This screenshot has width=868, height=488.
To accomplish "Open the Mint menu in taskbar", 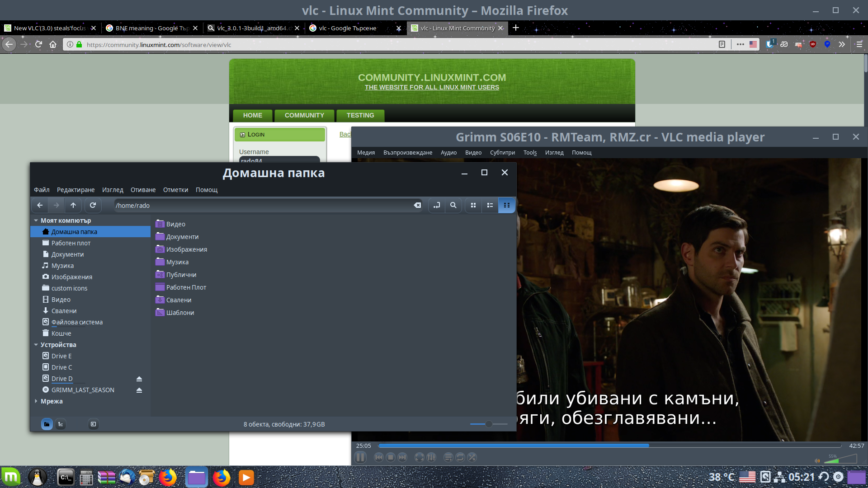I will pyautogui.click(x=11, y=477).
